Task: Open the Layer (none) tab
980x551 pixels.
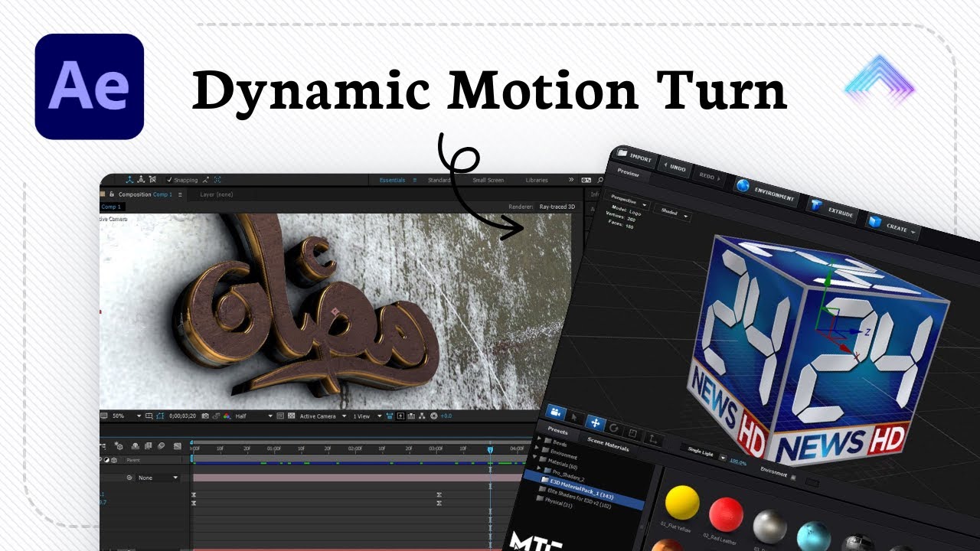Action: 217,194
